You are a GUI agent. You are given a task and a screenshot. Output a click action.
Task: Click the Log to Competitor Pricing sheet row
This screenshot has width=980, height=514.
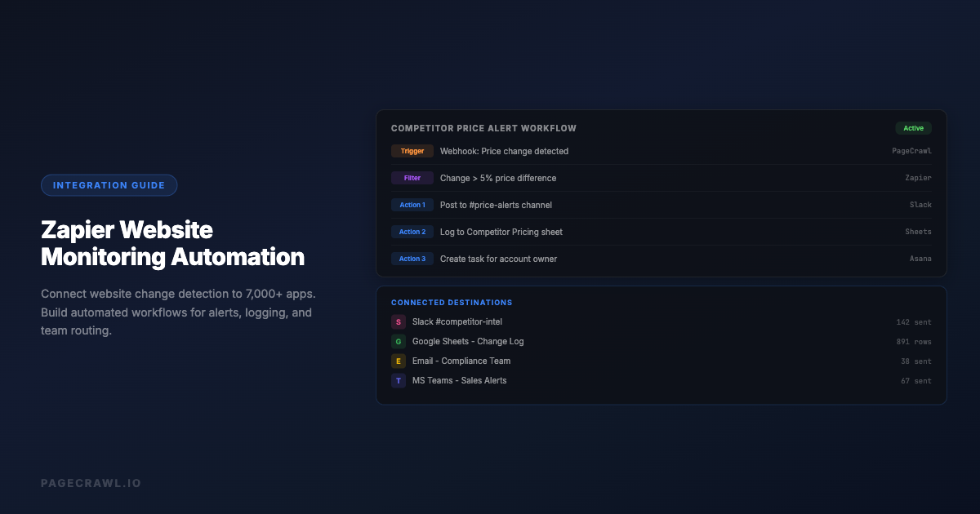501,232
